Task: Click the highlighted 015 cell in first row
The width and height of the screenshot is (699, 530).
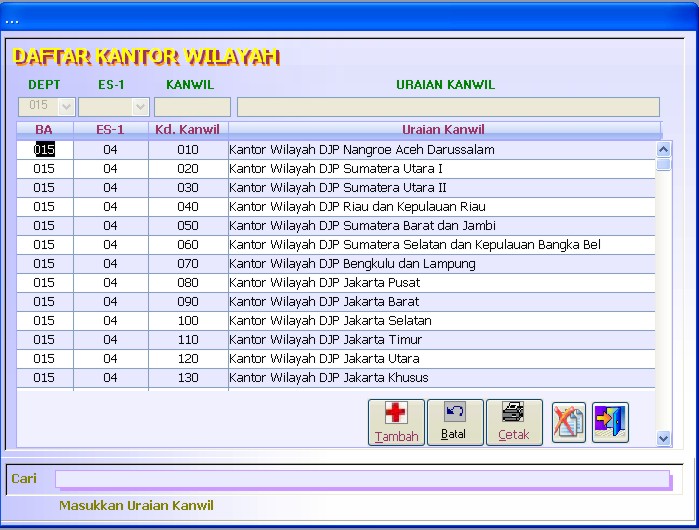Action: [x=44, y=149]
